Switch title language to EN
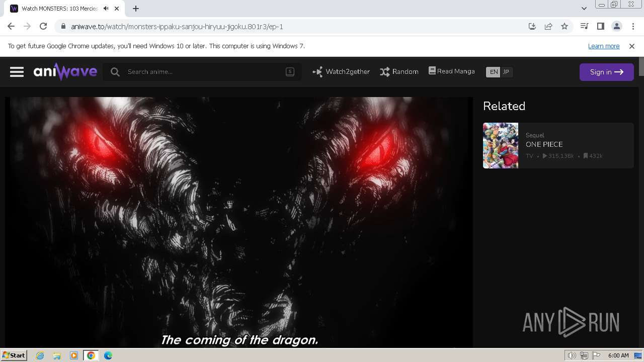 [494, 72]
